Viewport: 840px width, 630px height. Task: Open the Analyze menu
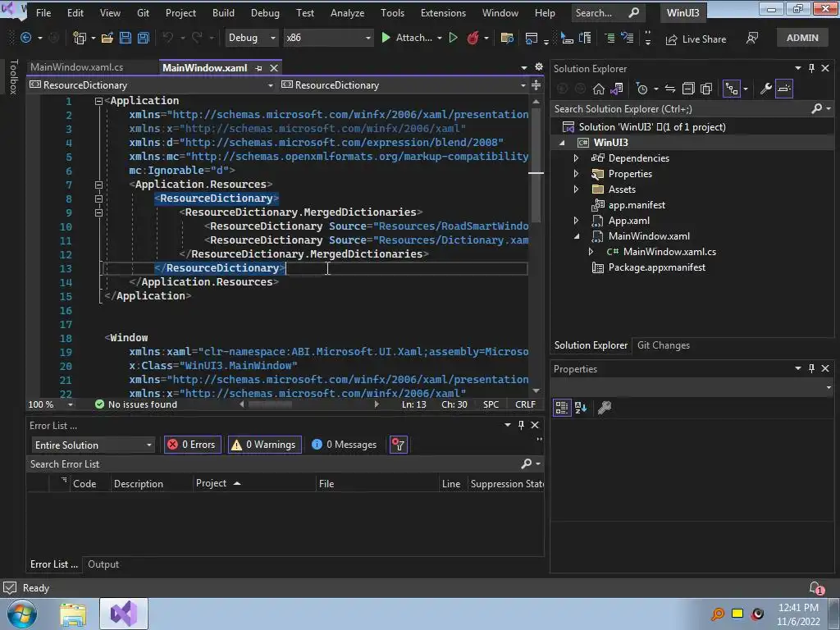click(347, 13)
